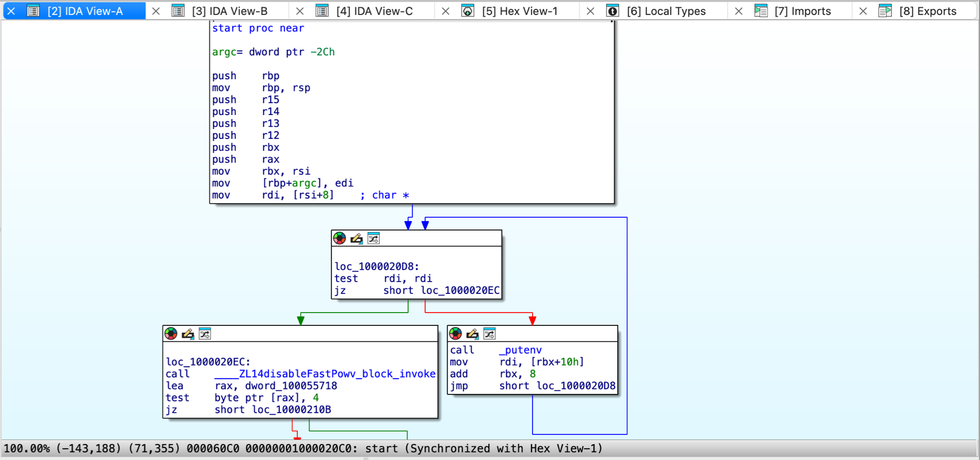Click pencil icon on loc_1000020EC block
The image size is (980, 460).
(x=188, y=334)
